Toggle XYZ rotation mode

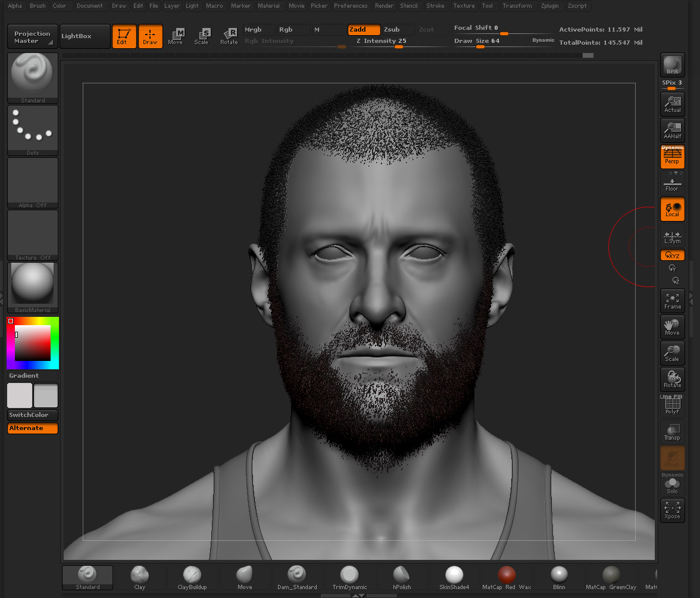point(673,255)
